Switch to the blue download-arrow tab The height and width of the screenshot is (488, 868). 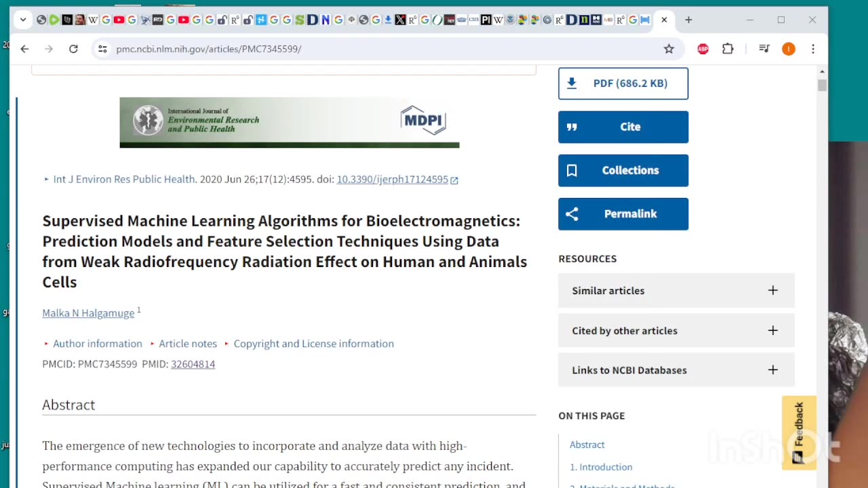point(388,20)
